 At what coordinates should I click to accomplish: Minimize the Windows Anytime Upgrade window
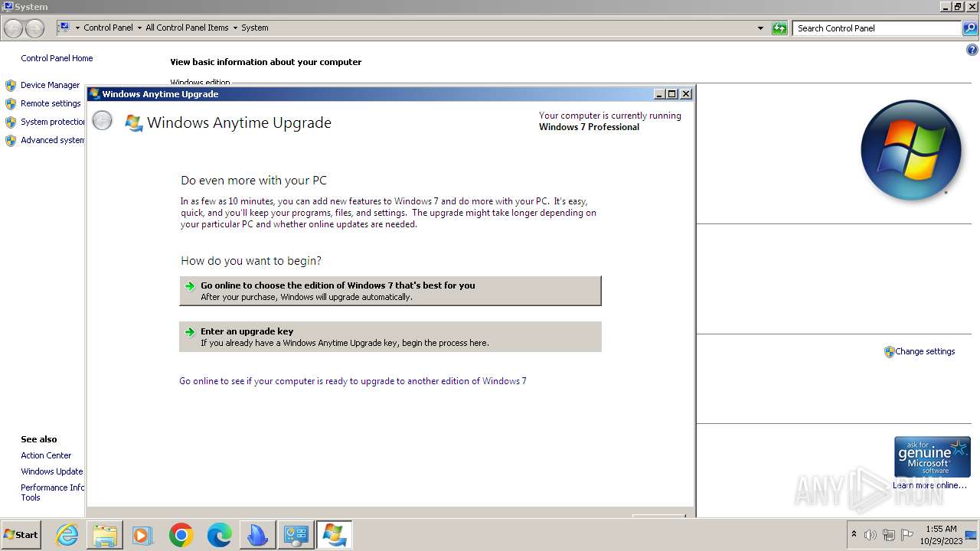(x=659, y=93)
